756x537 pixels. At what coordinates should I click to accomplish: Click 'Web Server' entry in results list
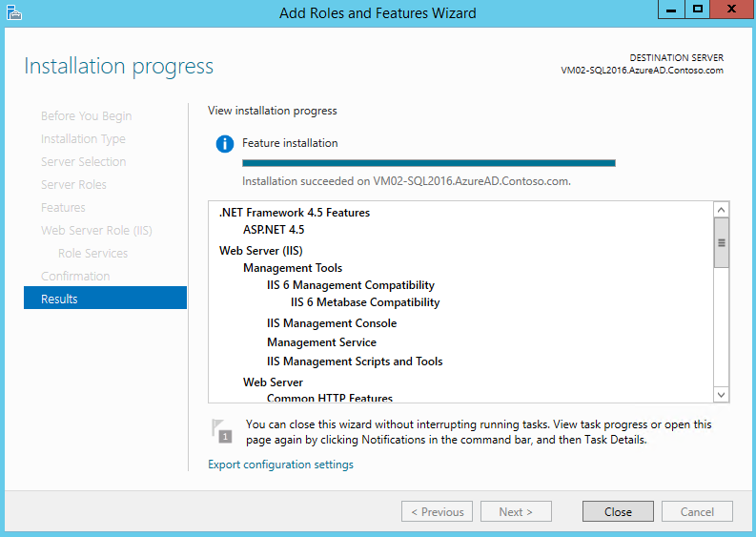tap(273, 382)
